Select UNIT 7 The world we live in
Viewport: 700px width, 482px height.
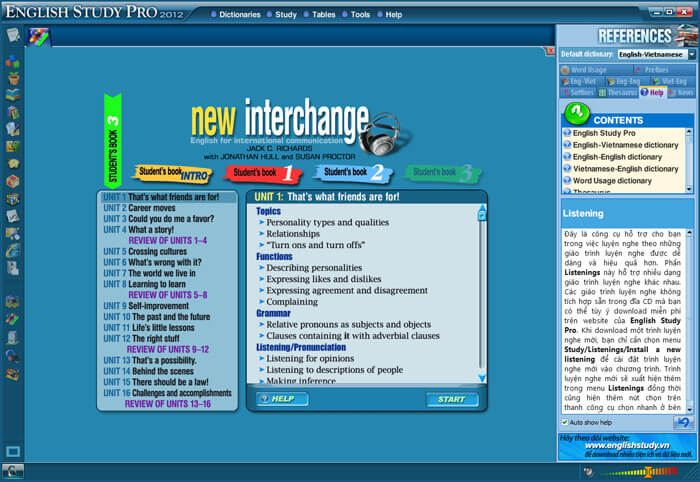(150, 273)
